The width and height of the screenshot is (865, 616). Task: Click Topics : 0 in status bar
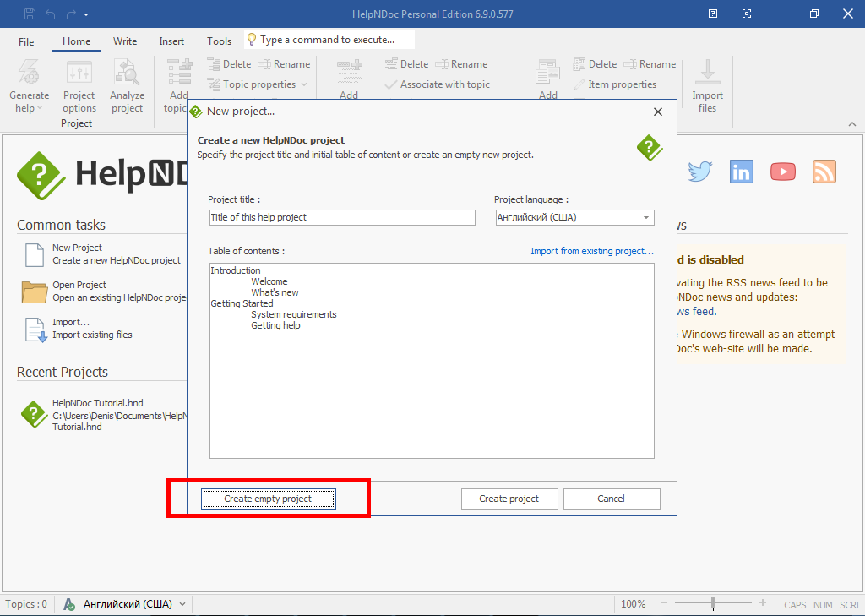pos(26,604)
